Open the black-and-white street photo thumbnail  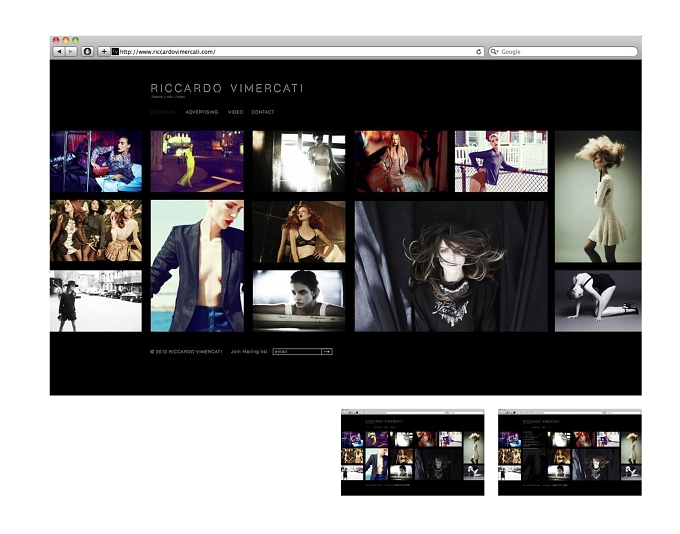[96, 301]
